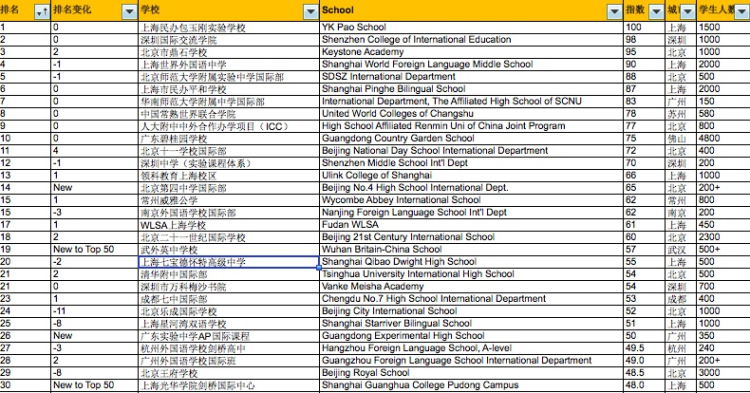Click Beijing Royal School cell
750x393 pixels.
click(472, 373)
